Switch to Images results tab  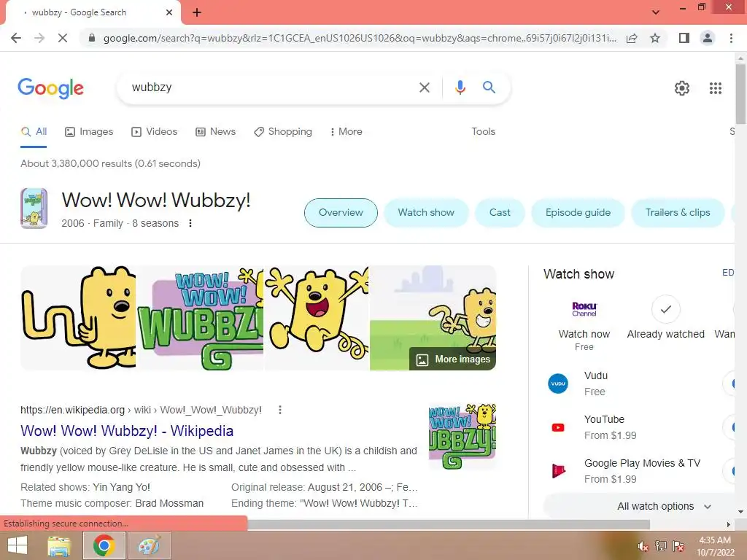coord(89,132)
